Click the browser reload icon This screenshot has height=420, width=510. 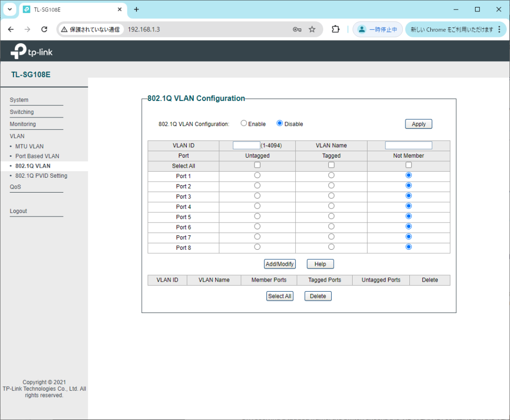click(x=44, y=29)
